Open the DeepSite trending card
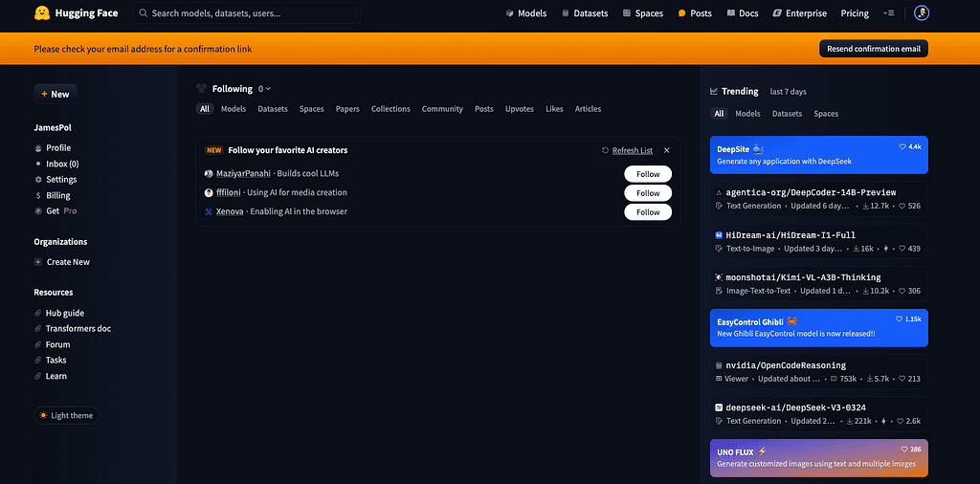 point(819,155)
